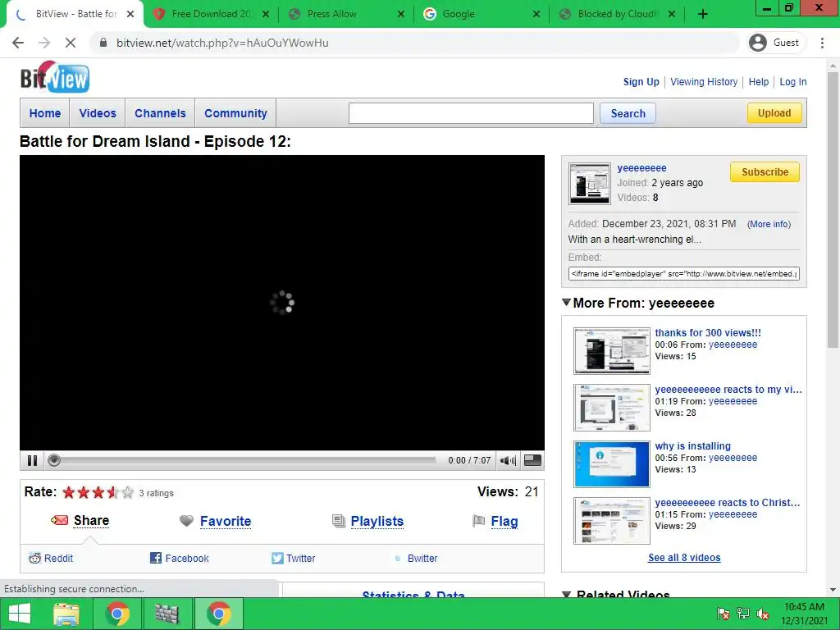Open Chrome three-dot menu

(x=822, y=43)
